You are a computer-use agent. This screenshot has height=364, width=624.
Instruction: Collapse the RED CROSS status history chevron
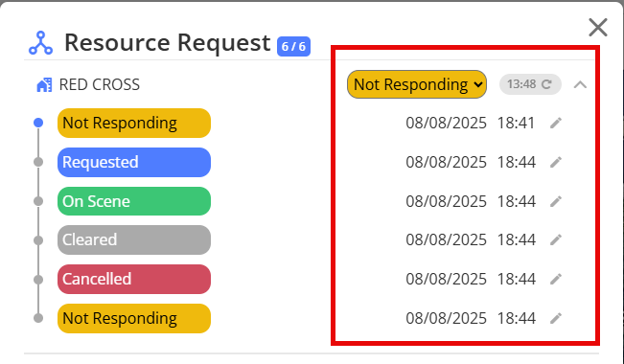click(580, 84)
